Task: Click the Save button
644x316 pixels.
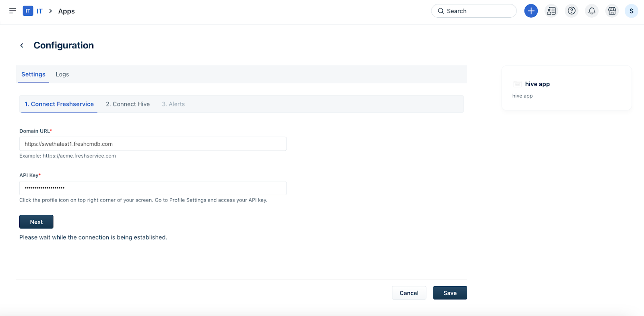Action: 450,293
